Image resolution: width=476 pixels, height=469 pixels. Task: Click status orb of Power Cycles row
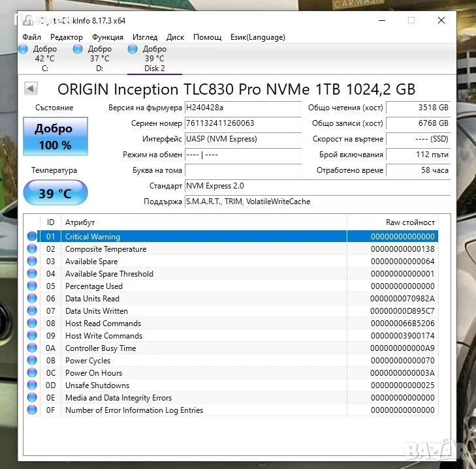click(x=32, y=360)
